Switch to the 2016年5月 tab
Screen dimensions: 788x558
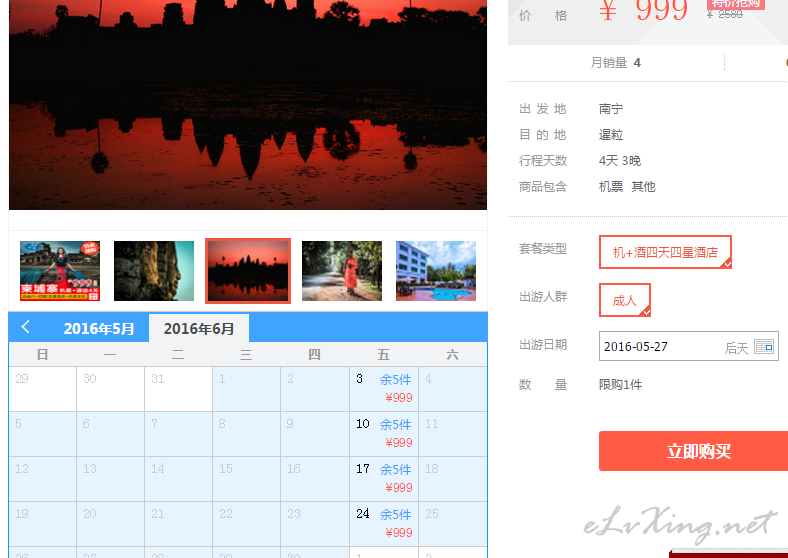[x=98, y=329]
